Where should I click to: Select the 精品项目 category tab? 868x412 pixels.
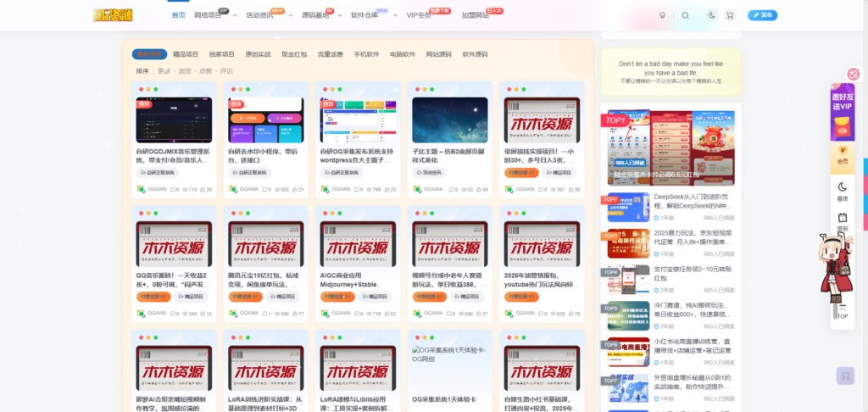pyautogui.click(x=186, y=54)
